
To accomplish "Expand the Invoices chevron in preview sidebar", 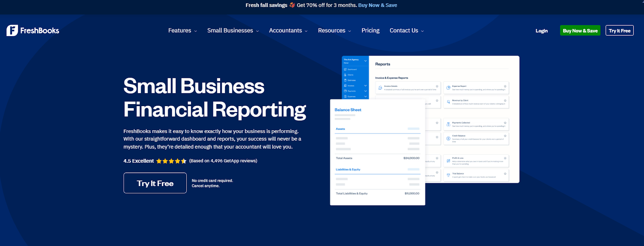I will coord(365,86).
